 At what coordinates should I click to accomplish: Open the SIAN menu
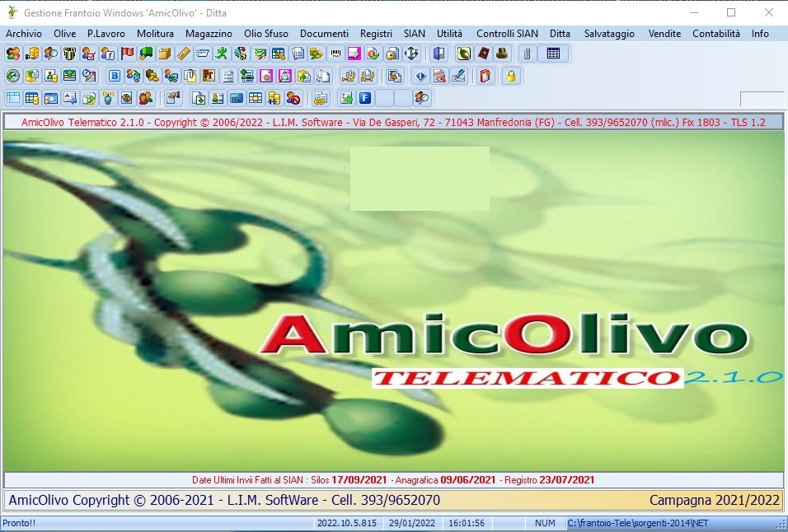(x=415, y=34)
